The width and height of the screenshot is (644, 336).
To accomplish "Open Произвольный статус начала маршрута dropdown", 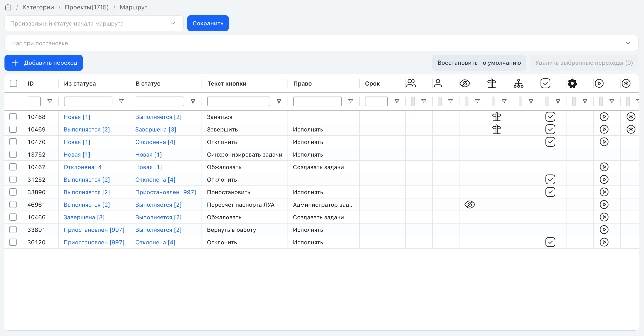I will 94,23.
